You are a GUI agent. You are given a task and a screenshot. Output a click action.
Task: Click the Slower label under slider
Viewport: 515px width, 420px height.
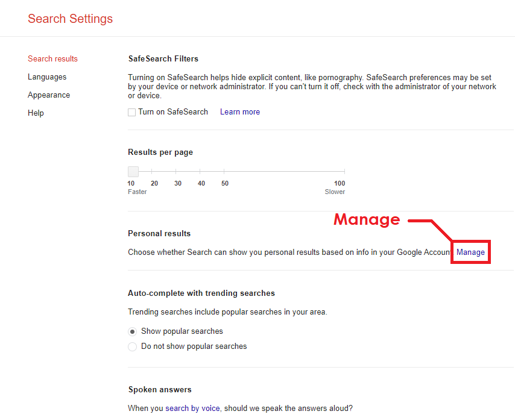click(335, 192)
